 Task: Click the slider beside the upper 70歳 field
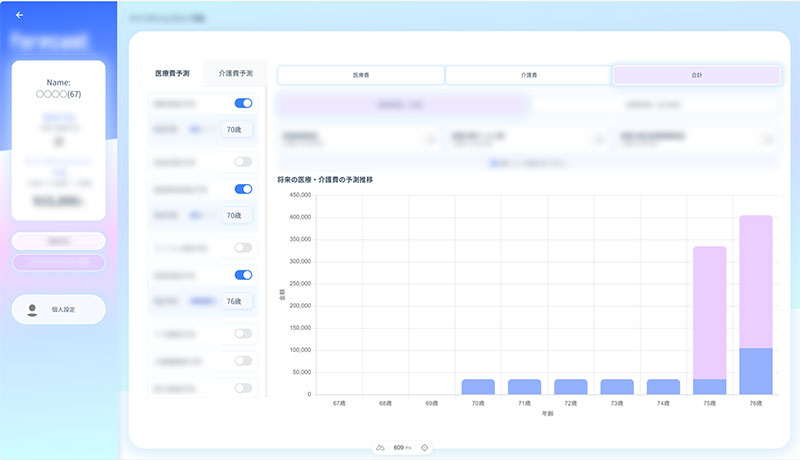point(202,130)
